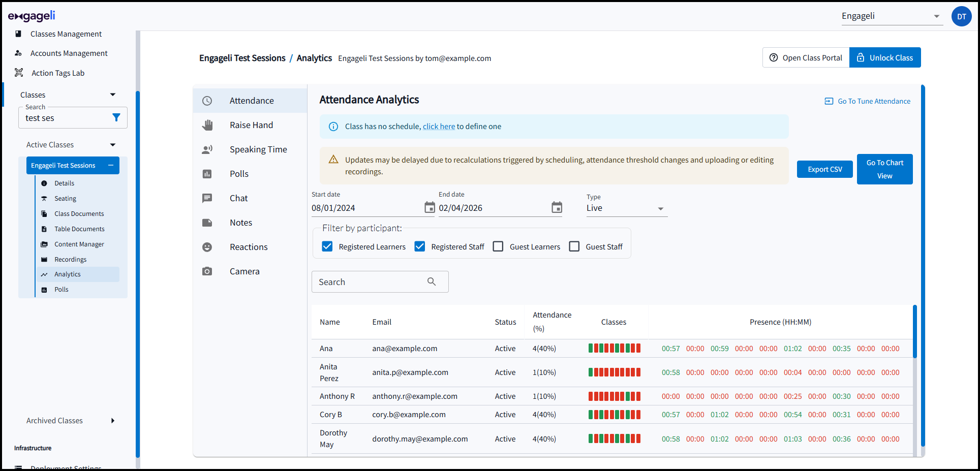The height and width of the screenshot is (471, 980).
Task: Click the Raise Hand icon
Action: point(207,125)
